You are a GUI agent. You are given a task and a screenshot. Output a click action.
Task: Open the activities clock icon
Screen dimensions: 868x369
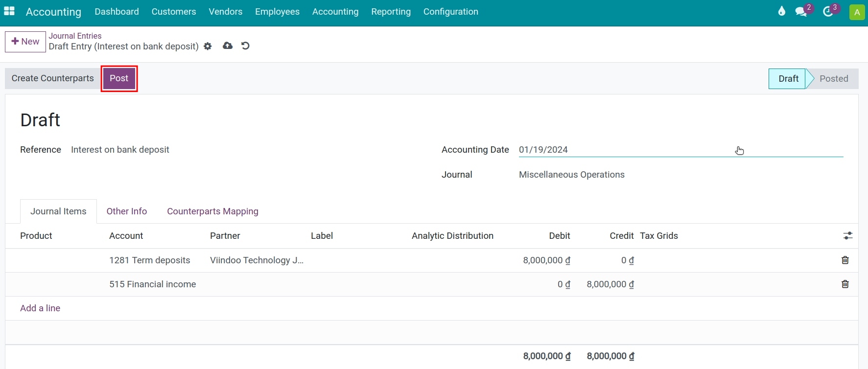(x=828, y=12)
